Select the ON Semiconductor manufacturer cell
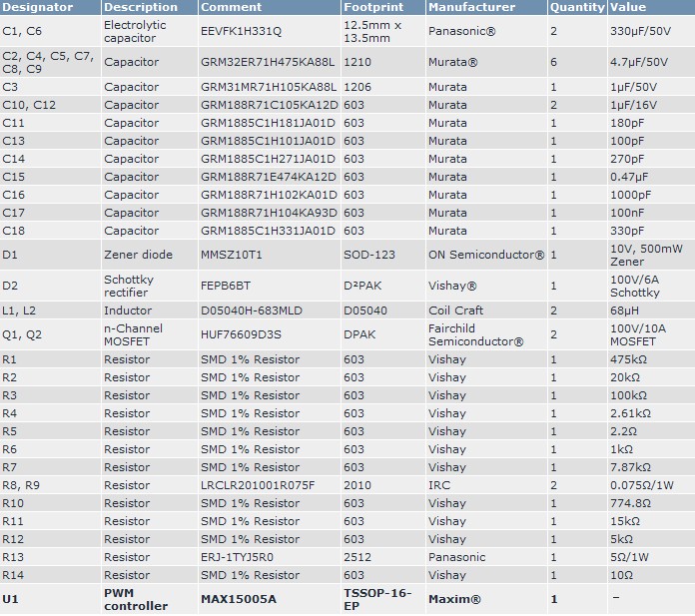 pyautogui.click(x=487, y=255)
